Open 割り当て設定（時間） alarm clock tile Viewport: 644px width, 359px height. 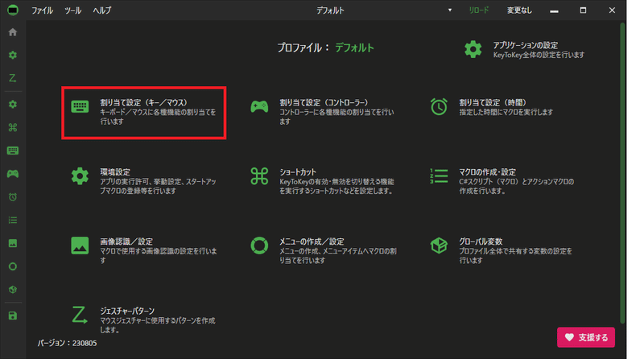(492, 107)
